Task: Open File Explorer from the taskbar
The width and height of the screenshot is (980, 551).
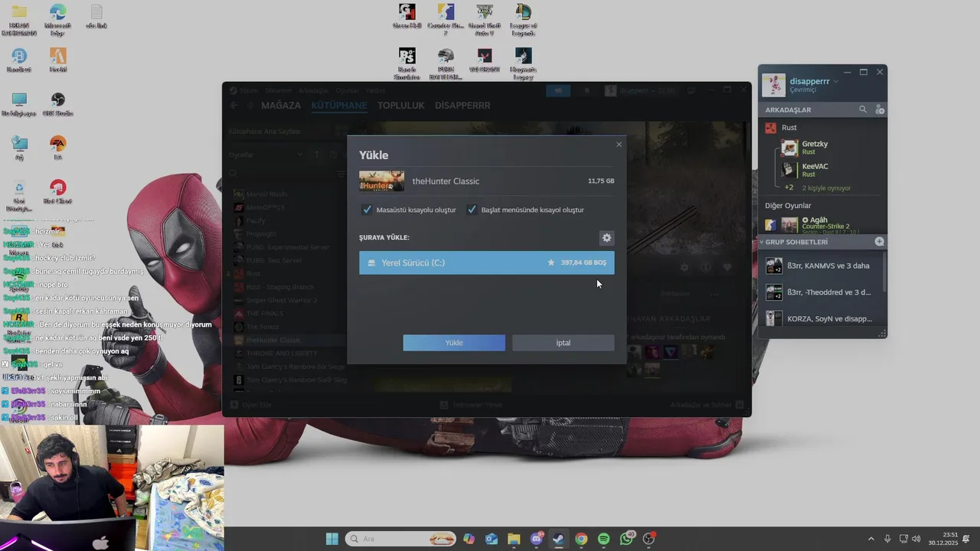Action: [514, 539]
